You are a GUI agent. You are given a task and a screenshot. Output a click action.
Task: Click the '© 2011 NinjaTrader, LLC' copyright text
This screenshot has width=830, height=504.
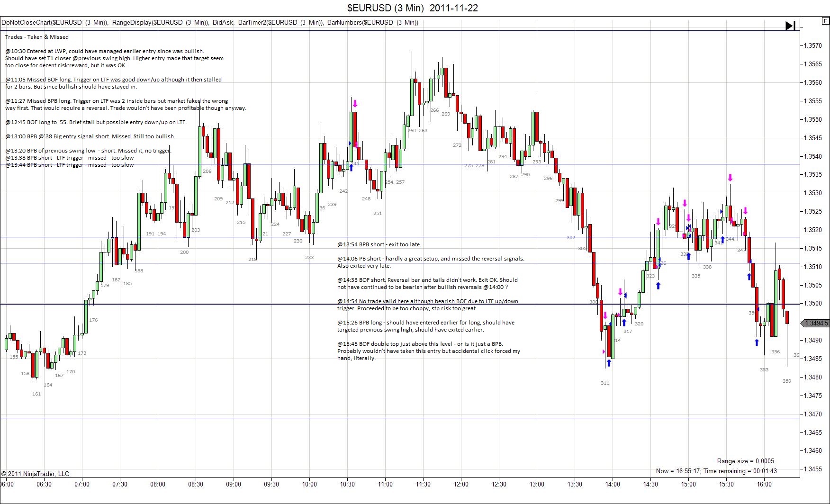(35, 474)
